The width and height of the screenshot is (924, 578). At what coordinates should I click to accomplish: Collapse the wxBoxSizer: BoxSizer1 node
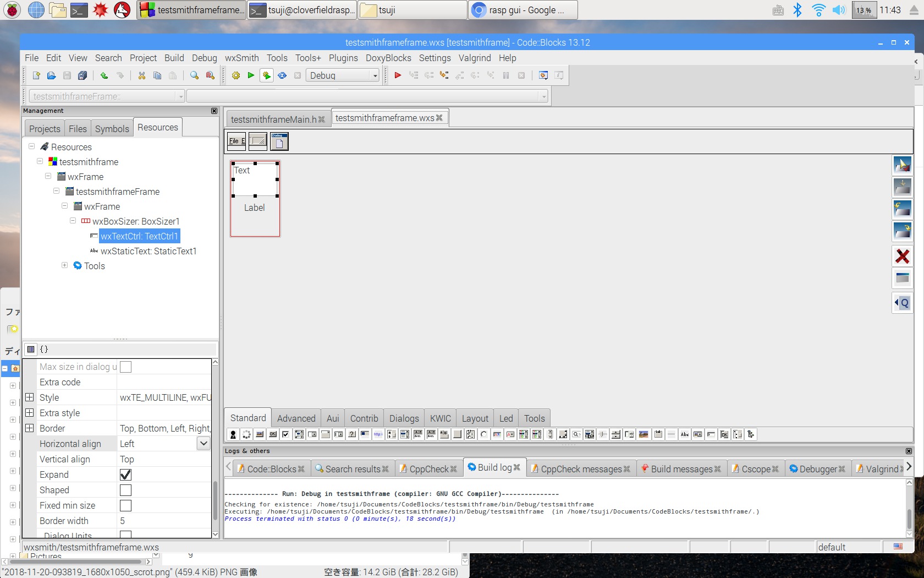[73, 221]
